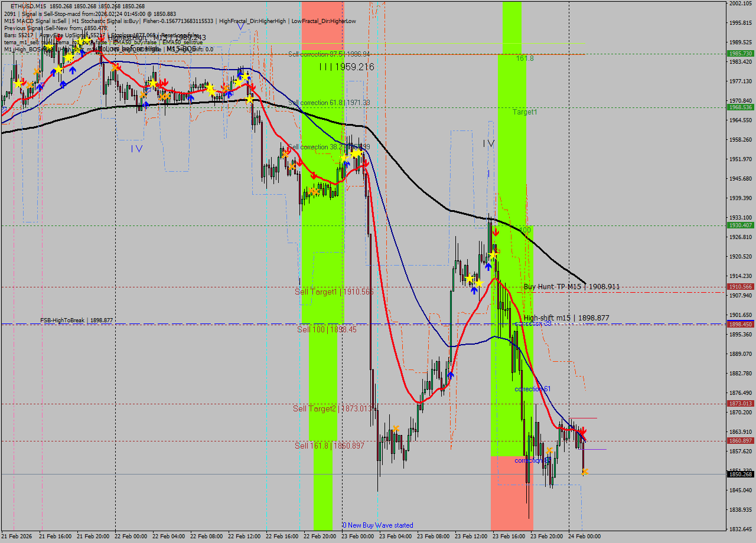Click the orange crossed marker near Sell correction 38.2
Viewport: 756px width, 543px height.
click(285, 154)
